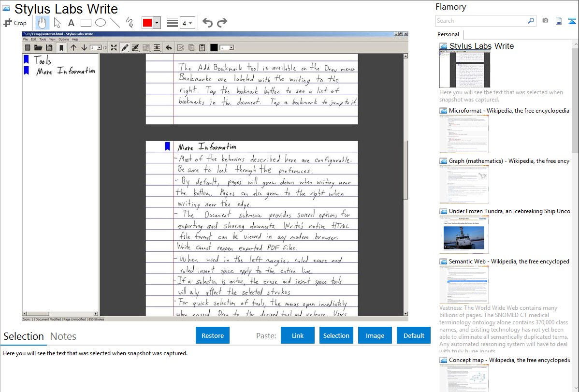579x392 pixels.
Task: Click the open folder icon in Write
Action: pos(38,48)
